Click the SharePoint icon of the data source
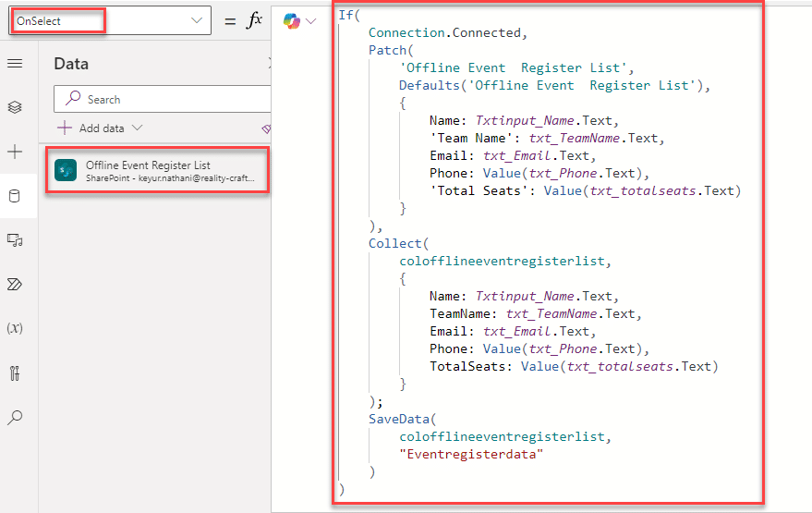The width and height of the screenshot is (812, 513). (66, 170)
